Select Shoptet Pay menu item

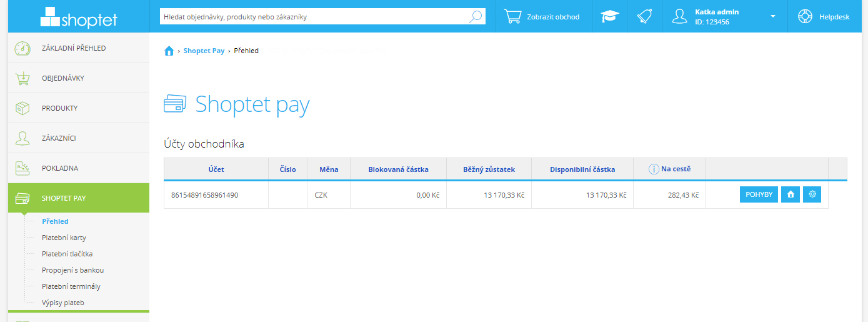point(79,198)
